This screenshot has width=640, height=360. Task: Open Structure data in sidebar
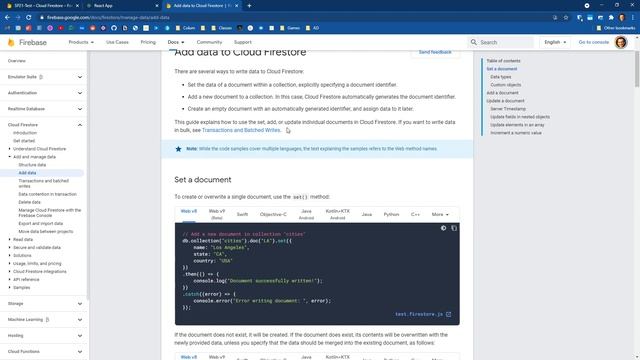pos(32,164)
